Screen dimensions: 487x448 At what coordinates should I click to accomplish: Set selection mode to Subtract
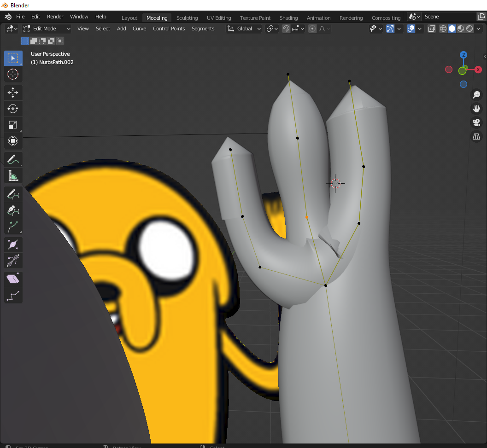[x=42, y=41]
